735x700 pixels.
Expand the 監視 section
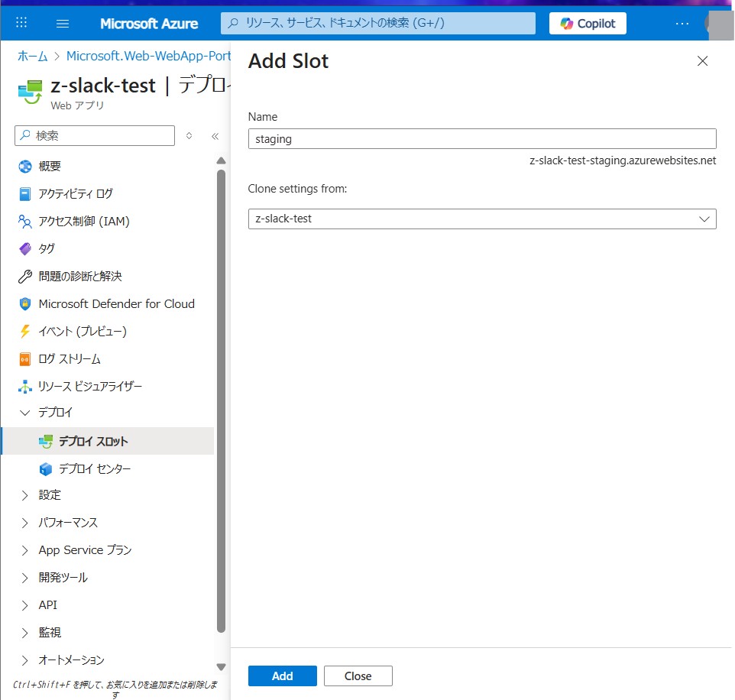point(25,633)
